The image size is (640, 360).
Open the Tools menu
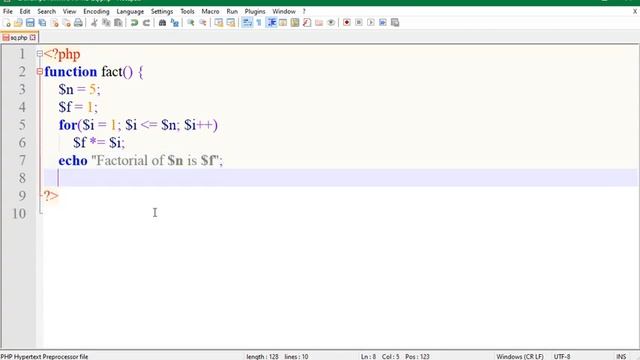coord(187,11)
